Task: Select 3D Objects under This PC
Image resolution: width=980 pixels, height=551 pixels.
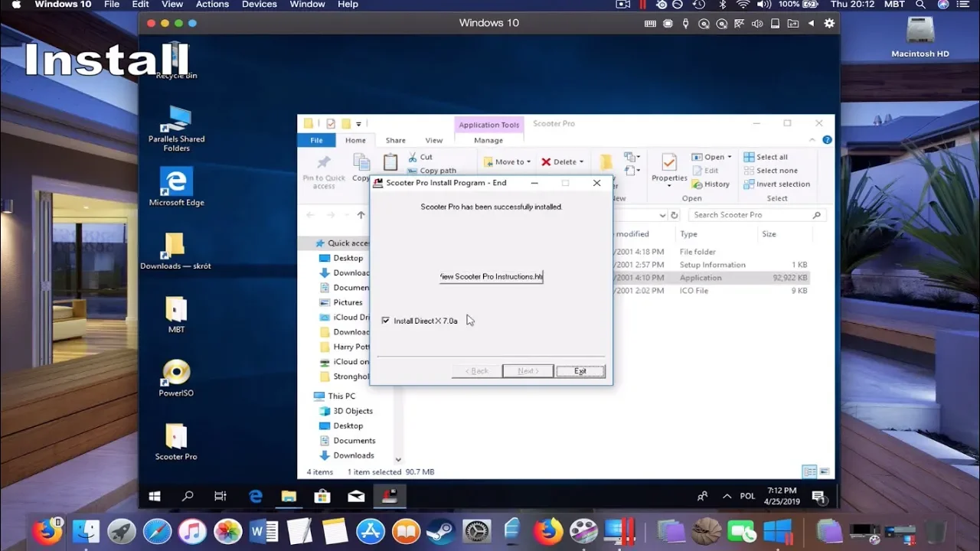Action: (352, 411)
